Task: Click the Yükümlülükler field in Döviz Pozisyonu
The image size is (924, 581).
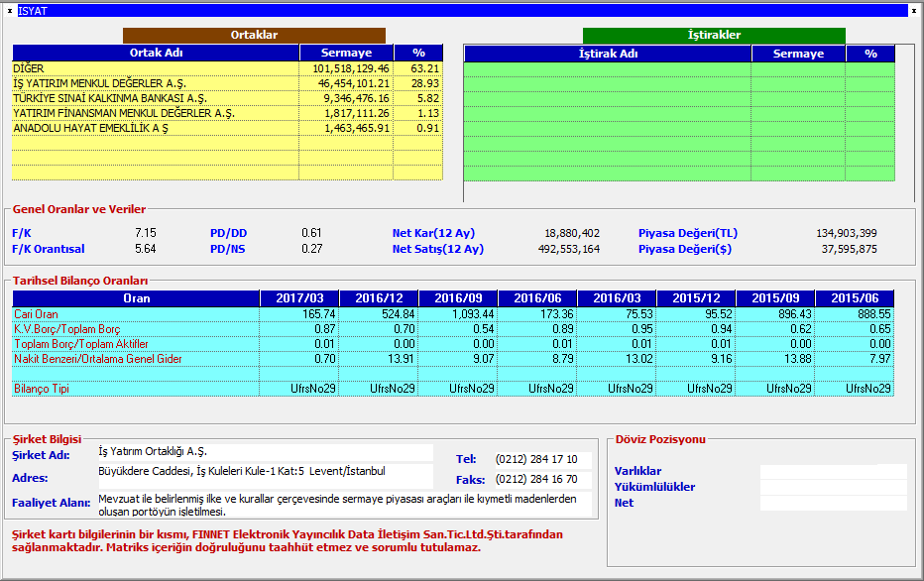Action: click(833, 488)
